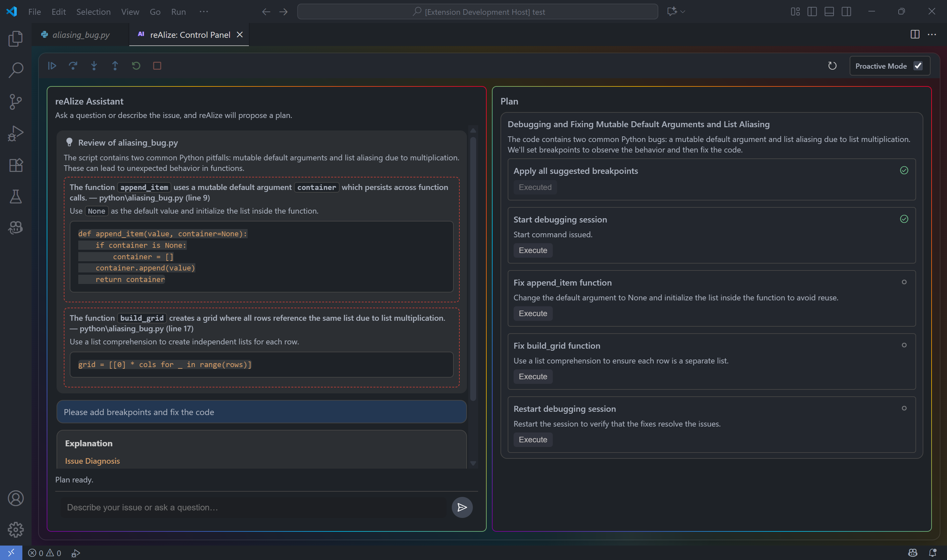Click the Step Into debug icon

click(94, 66)
